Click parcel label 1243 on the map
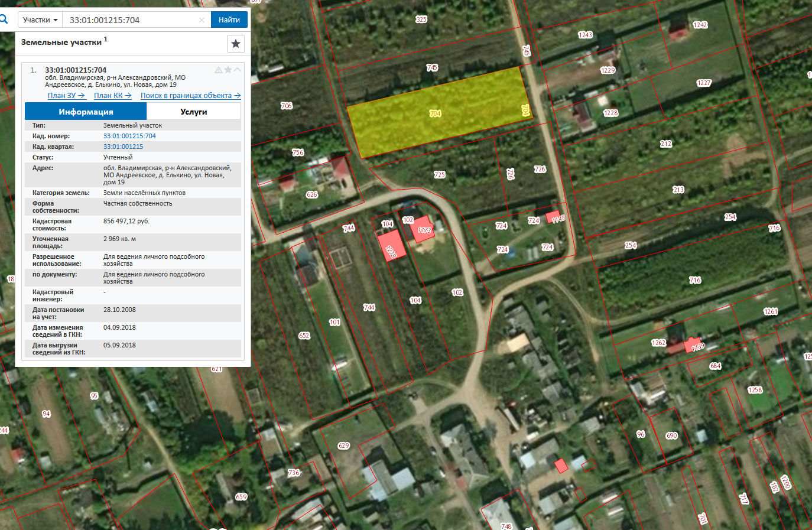This screenshot has width=812, height=530. tap(585, 35)
